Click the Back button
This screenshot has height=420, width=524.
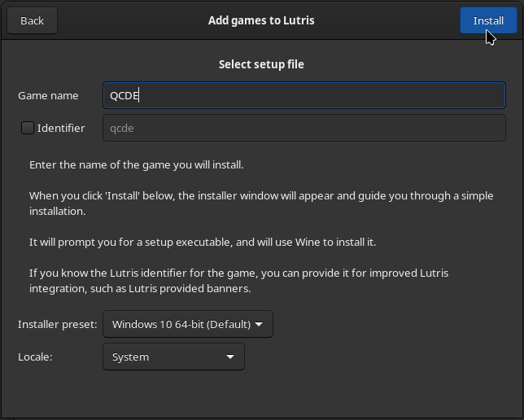(32, 20)
